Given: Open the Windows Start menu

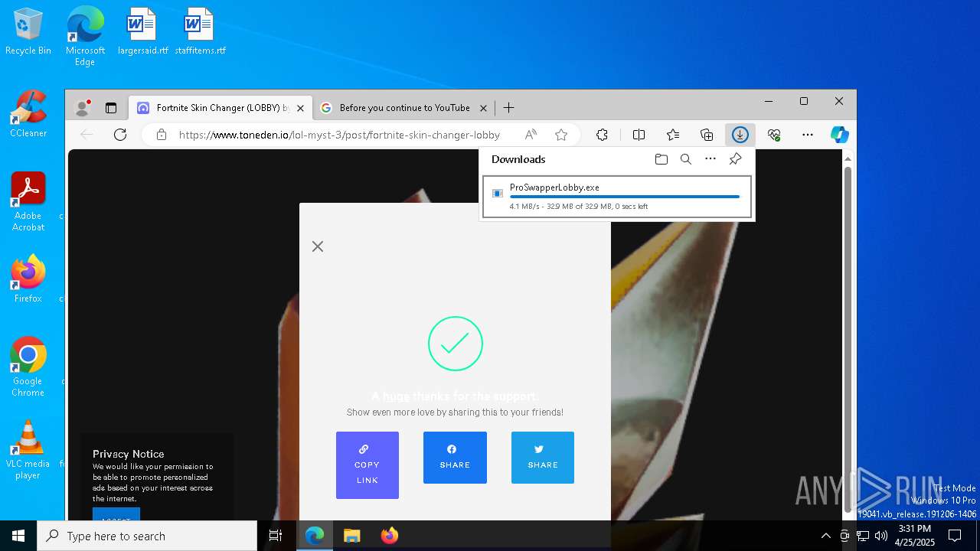Looking at the screenshot, I should coord(18,536).
